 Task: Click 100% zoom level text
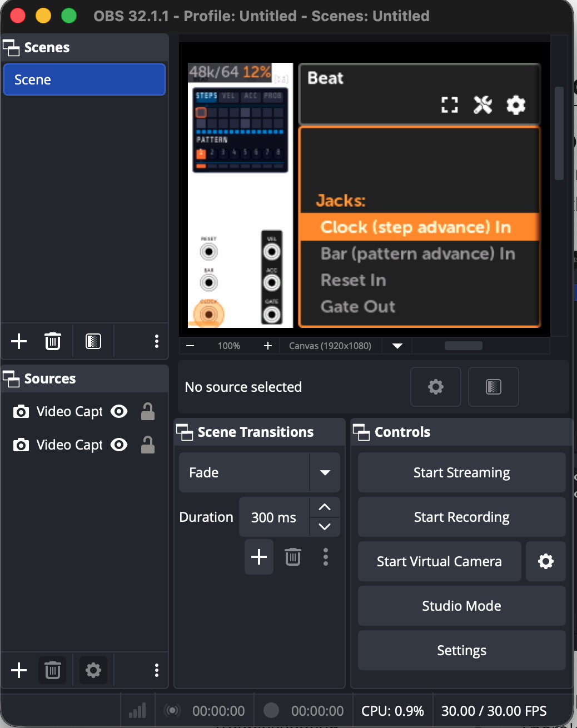tap(229, 346)
